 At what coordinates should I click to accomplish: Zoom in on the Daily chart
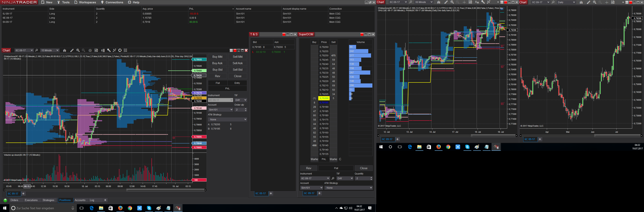coord(594,2)
